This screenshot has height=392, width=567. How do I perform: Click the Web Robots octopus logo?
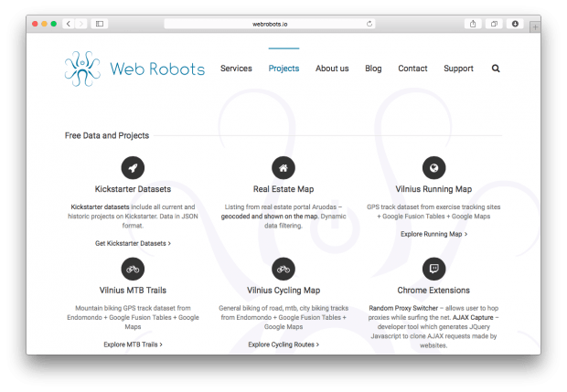pyautogui.click(x=82, y=69)
